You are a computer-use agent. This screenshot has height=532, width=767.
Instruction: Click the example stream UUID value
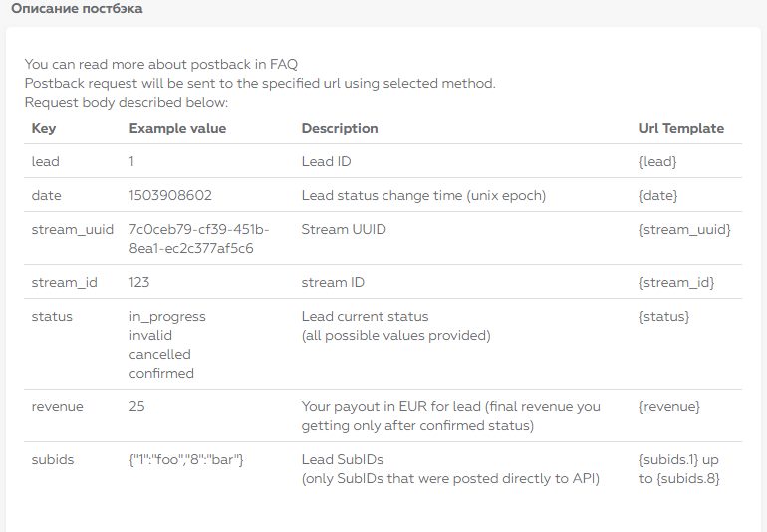pyautogui.click(x=198, y=239)
